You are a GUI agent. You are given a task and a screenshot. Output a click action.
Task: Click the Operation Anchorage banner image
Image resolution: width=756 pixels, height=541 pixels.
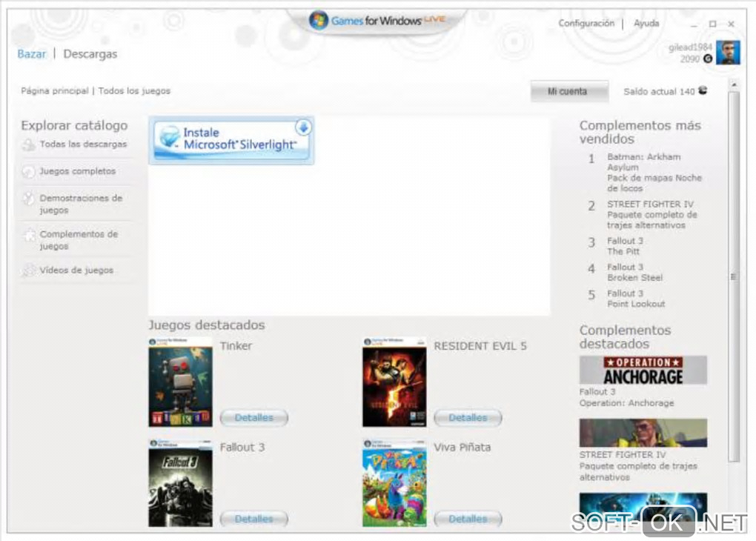(x=643, y=370)
